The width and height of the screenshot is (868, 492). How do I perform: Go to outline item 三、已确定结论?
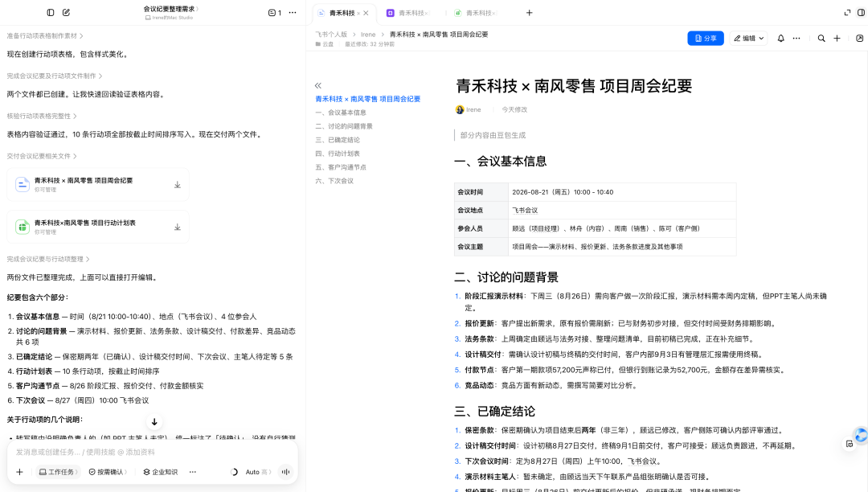[x=338, y=140]
